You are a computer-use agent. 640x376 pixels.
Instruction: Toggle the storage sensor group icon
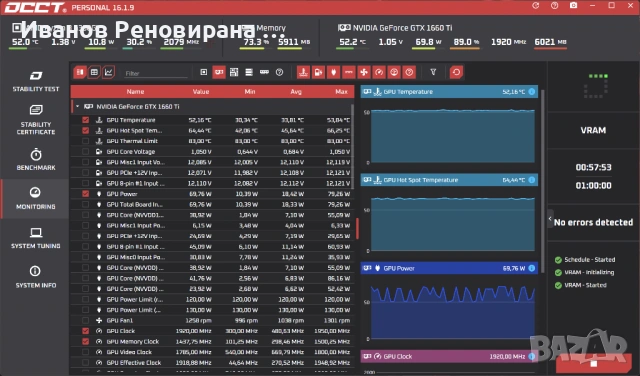249,72
